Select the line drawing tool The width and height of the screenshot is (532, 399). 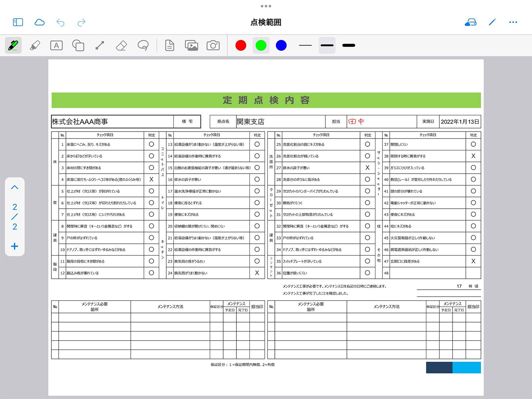[100, 45]
